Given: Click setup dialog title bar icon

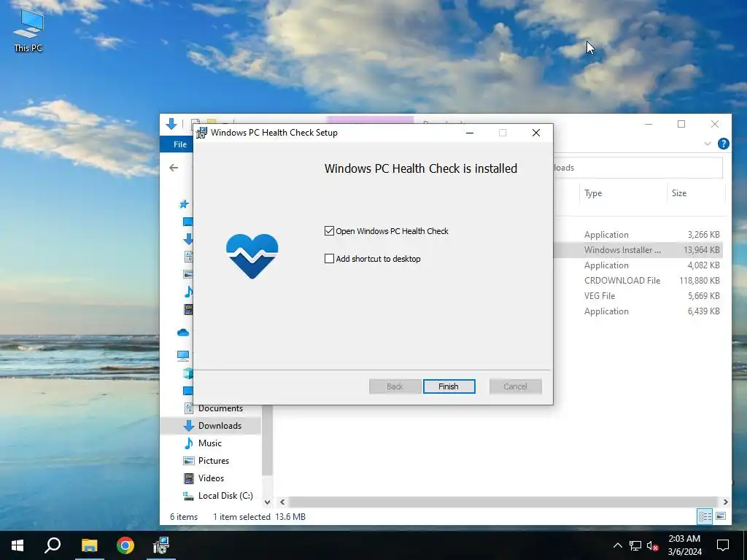Looking at the screenshot, I should pos(202,133).
